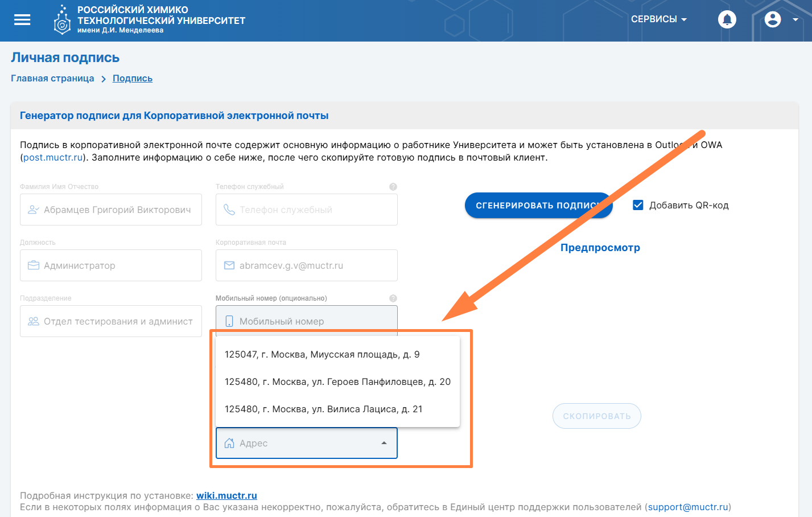
Task: Click the university logo emblem
Action: tap(61, 20)
